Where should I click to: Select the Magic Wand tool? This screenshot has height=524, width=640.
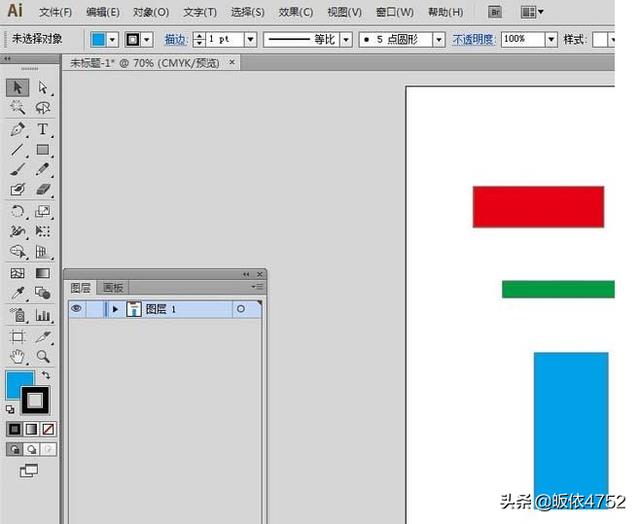(17, 107)
